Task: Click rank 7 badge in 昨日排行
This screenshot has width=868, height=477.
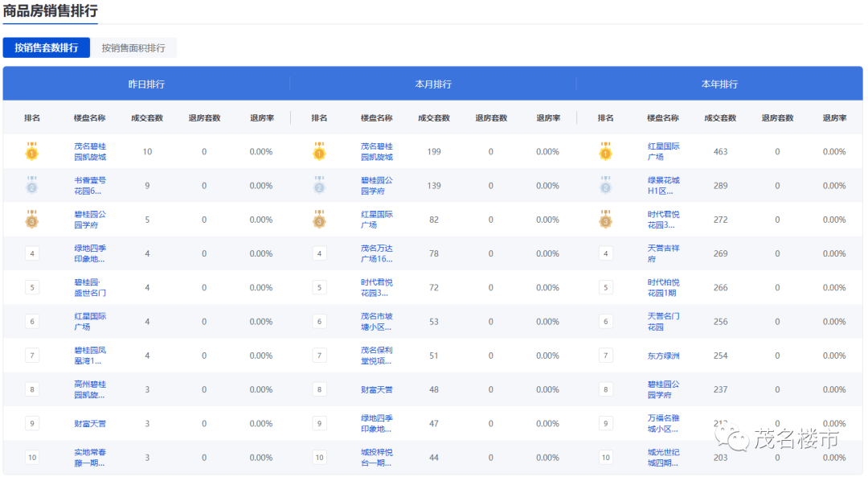Action: [x=32, y=356]
